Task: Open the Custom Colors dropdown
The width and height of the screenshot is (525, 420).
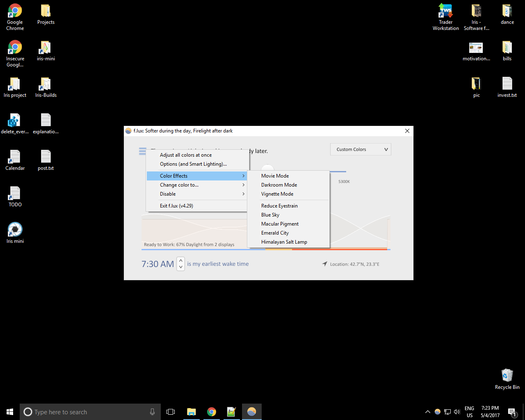Action: click(x=361, y=149)
